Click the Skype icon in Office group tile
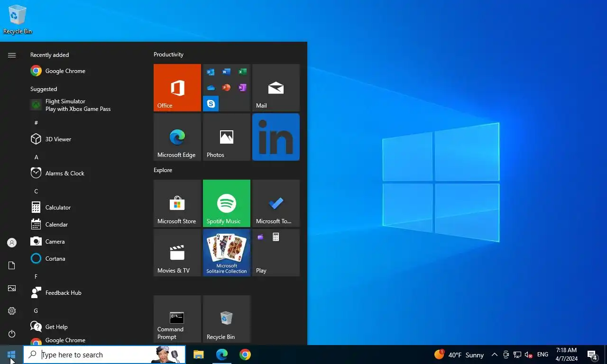The height and width of the screenshot is (364, 607). coord(211,103)
